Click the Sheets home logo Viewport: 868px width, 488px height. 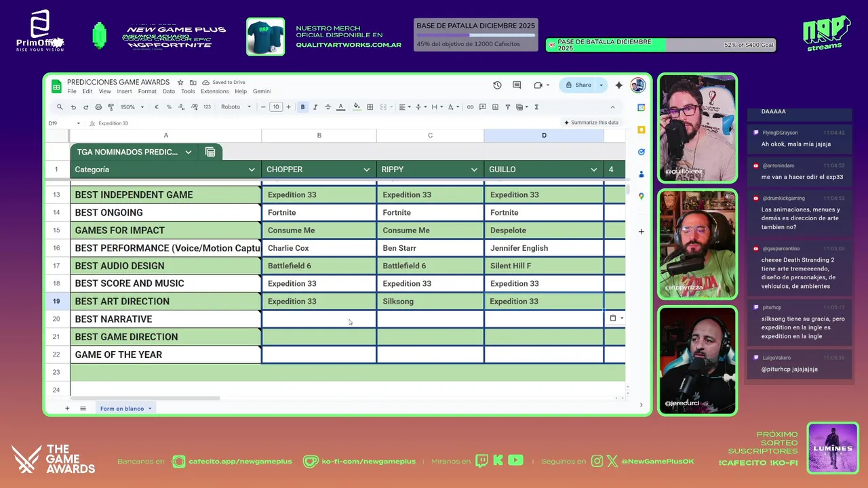(56, 86)
